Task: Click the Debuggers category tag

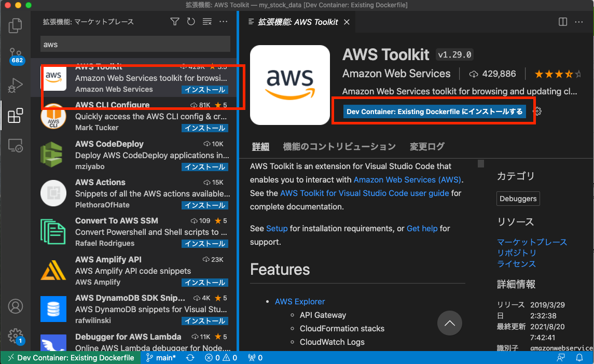Action: [x=518, y=199]
